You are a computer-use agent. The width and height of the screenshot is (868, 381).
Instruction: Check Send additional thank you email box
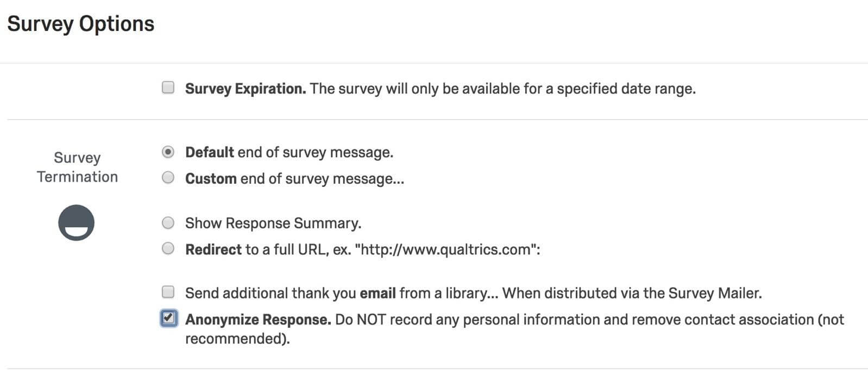(168, 292)
